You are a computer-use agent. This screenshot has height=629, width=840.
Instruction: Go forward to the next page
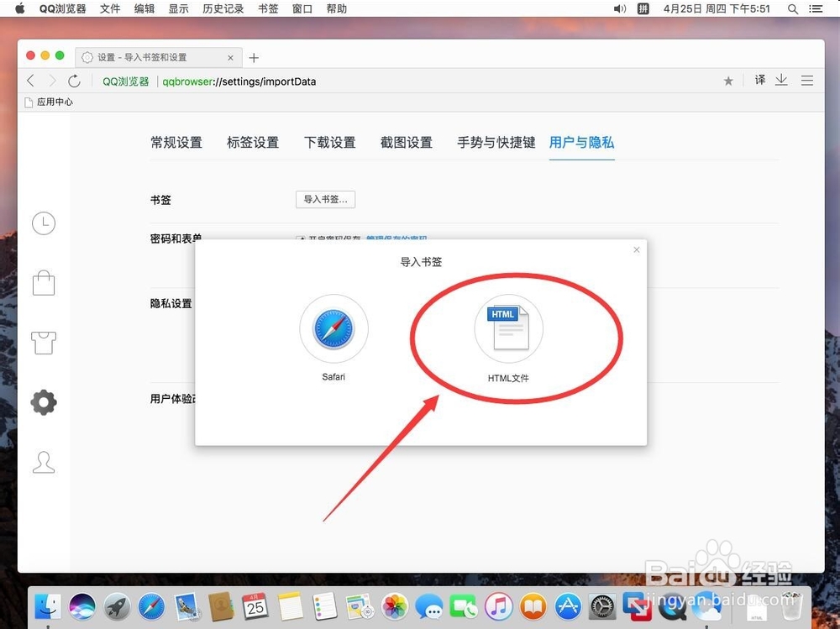point(52,81)
